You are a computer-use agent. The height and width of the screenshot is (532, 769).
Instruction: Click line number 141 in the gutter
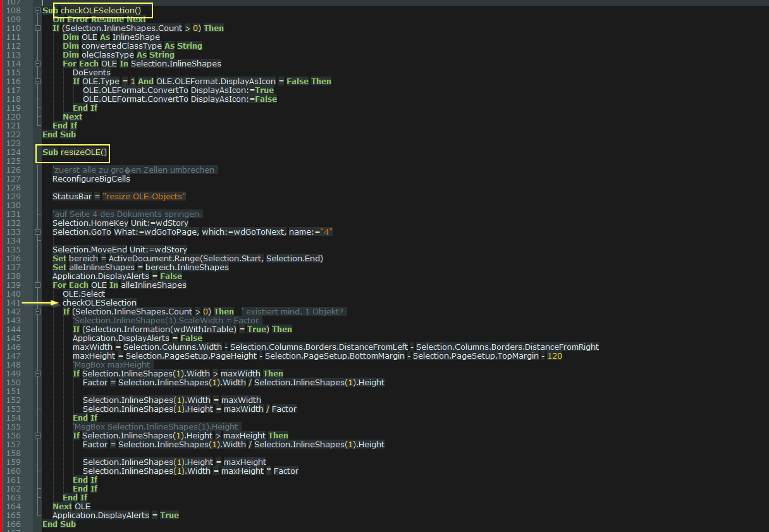(14, 303)
